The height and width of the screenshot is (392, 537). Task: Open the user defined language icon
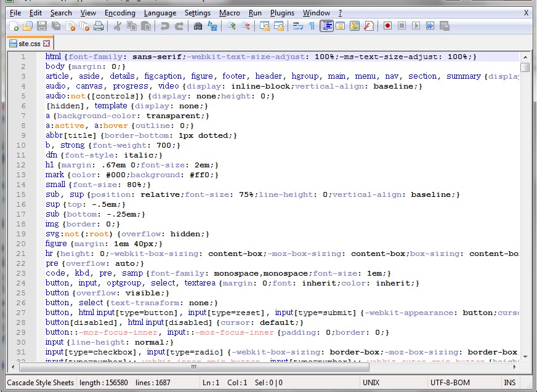pyautogui.click(x=341, y=26)
